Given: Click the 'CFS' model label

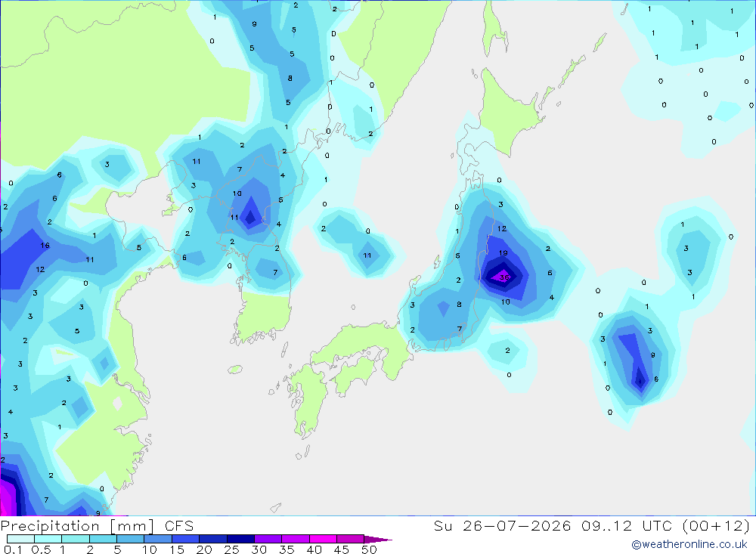Looking at the screenshot, I should (179, 525).
